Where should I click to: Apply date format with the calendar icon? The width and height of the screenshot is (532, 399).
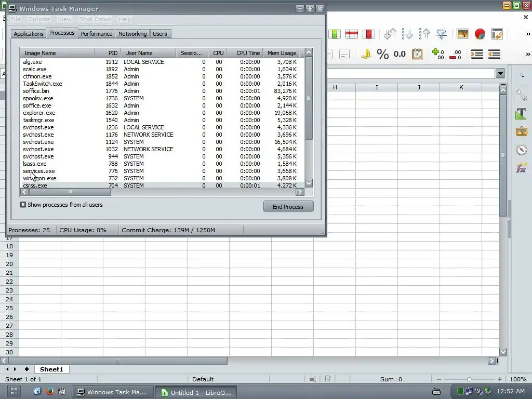click(417, 54)
